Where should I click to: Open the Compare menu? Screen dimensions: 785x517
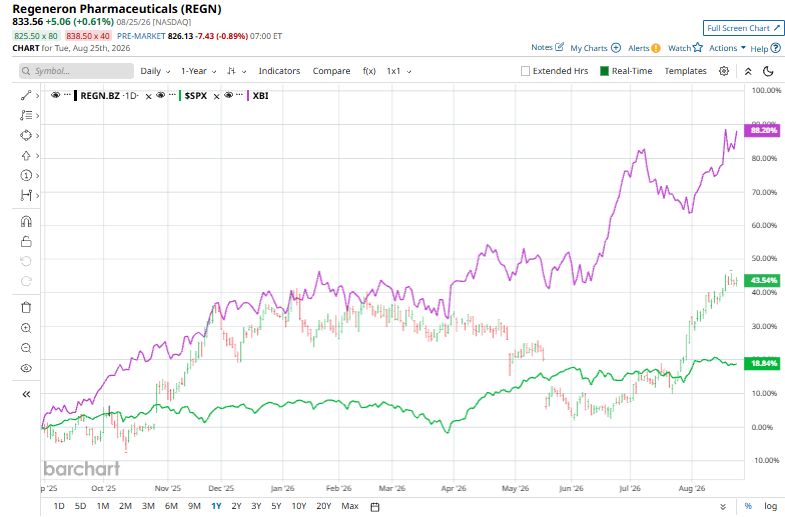[331, 71]
